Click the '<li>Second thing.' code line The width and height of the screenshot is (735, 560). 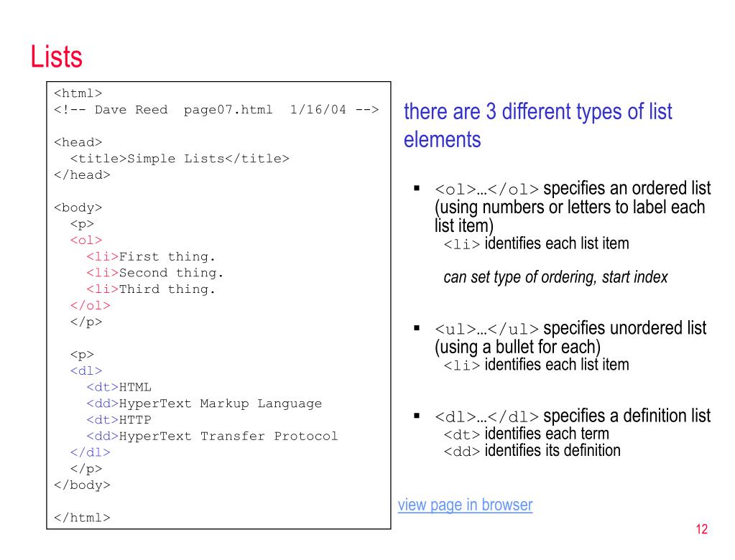(154, 273)
